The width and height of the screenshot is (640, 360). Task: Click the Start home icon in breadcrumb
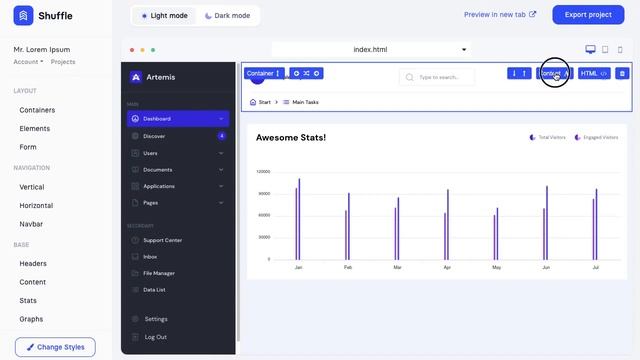pos(253,102)
